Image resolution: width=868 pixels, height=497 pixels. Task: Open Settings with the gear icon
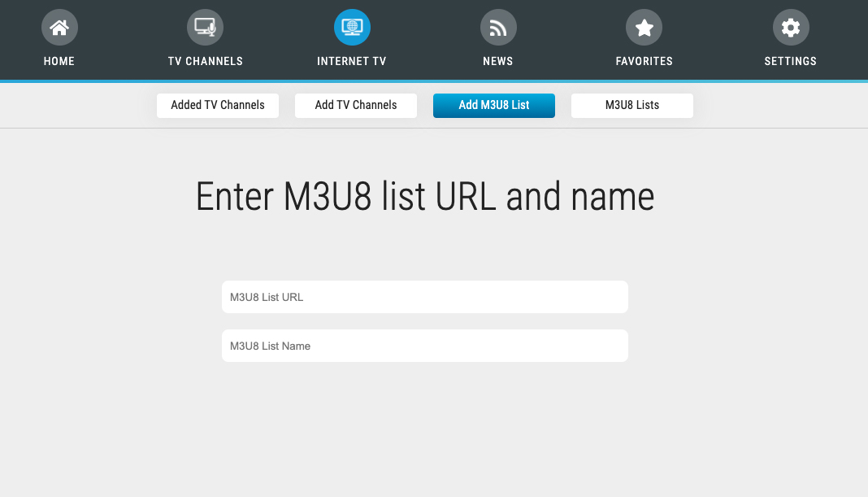click(x=790, y=28)
